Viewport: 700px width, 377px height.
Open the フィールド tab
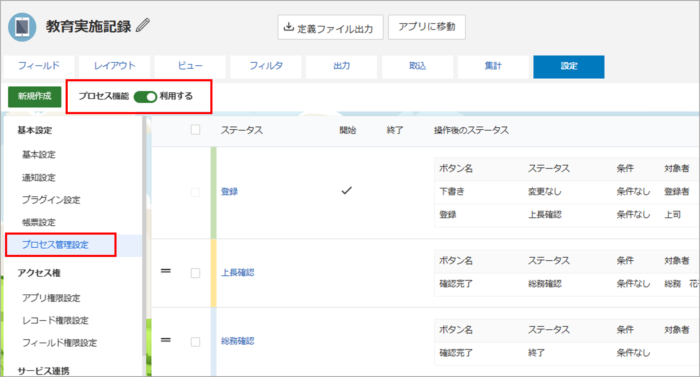[39, 66]
